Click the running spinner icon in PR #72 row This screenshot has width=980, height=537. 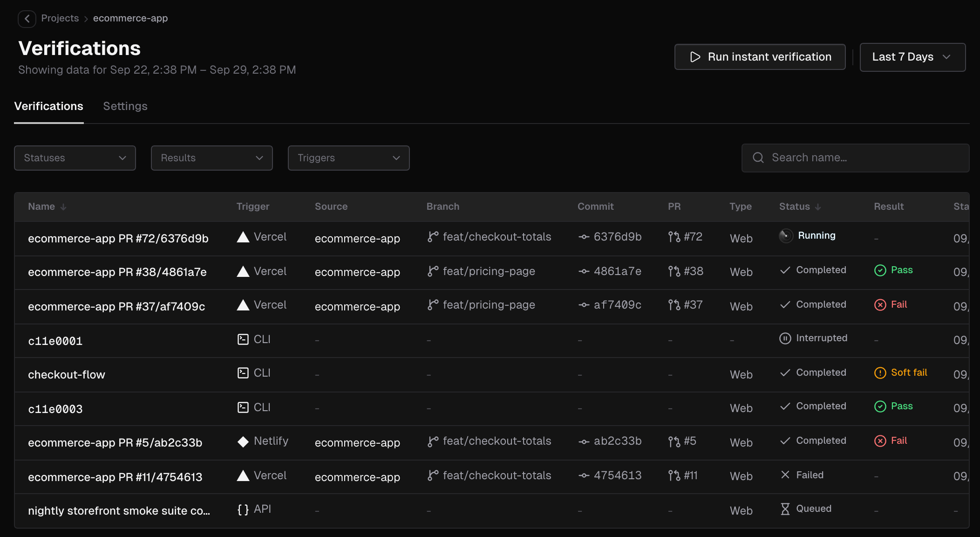tap(786, 236)
